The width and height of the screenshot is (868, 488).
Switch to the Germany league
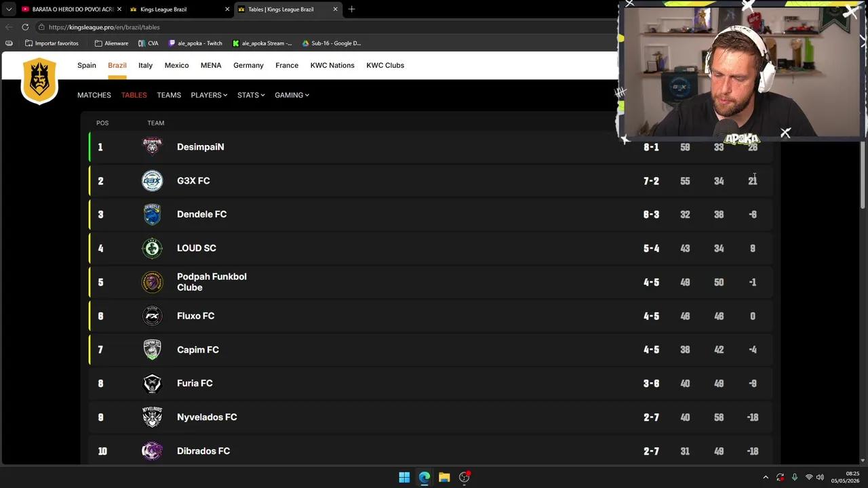248,65
